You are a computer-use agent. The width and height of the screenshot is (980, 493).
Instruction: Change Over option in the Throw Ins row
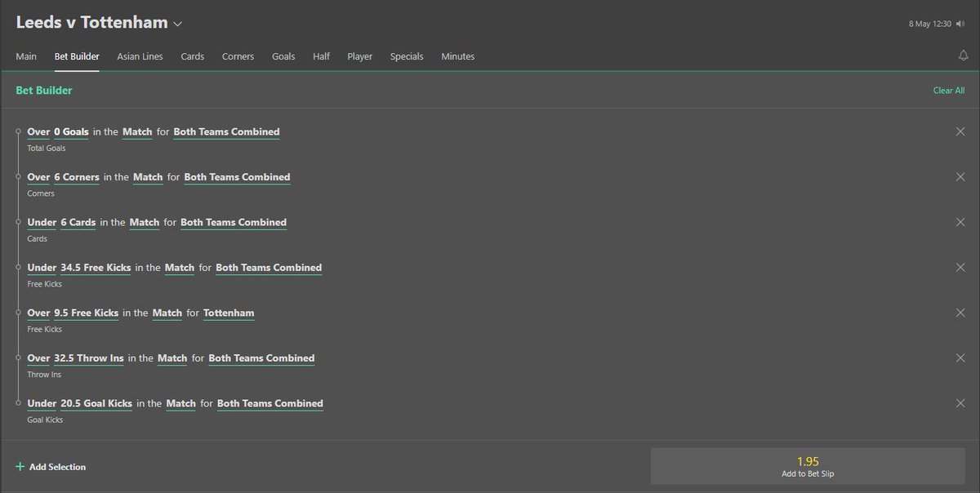38,358
